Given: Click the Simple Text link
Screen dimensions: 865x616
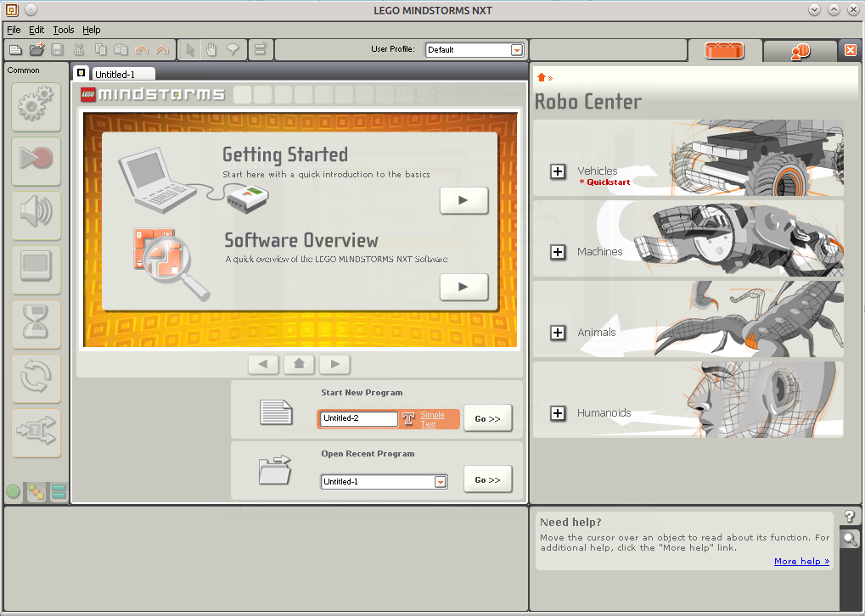Looking at the screenshot, I should 433,419.
